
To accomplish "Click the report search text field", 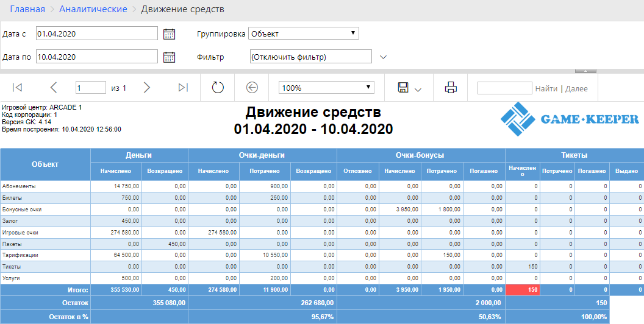I will pos(505,88).
